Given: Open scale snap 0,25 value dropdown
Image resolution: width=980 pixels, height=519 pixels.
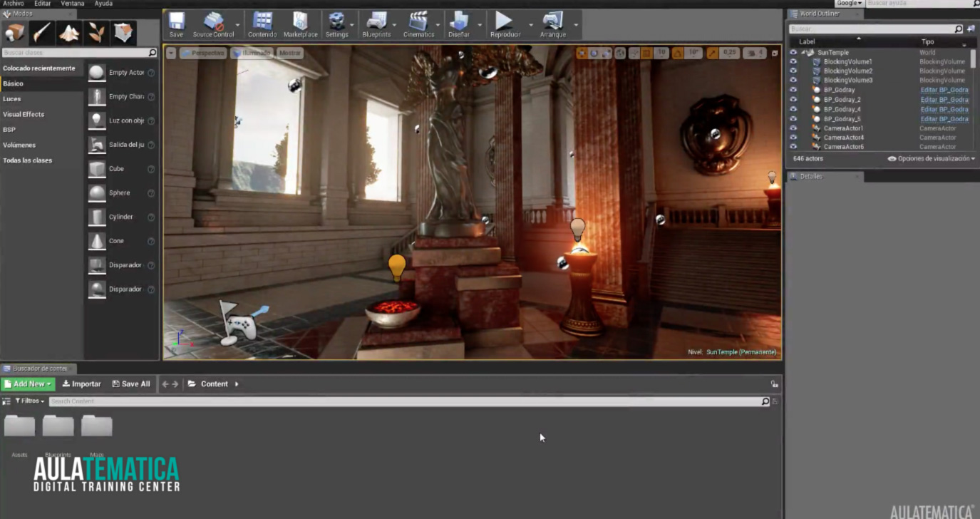Looking at the screenshot, I should (729, 53).
